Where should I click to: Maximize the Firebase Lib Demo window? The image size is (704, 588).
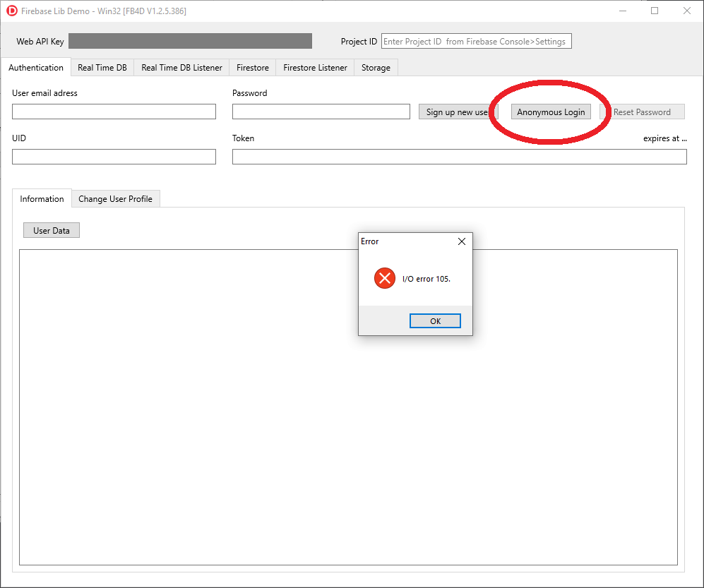(655, 11)
